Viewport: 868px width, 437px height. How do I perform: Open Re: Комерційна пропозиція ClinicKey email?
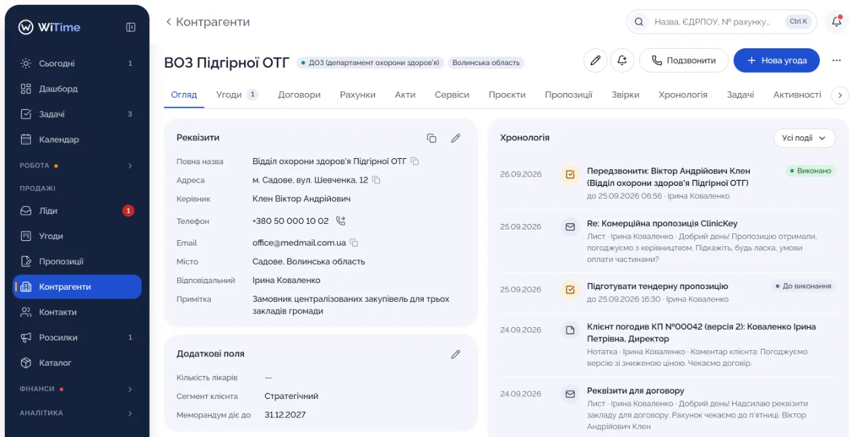pyautogui.click(x=662, y=223)
